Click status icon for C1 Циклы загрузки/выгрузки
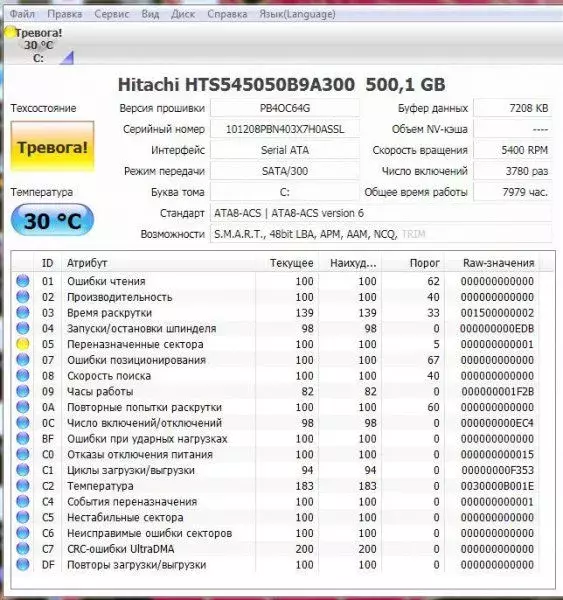 tap(23, 470)
